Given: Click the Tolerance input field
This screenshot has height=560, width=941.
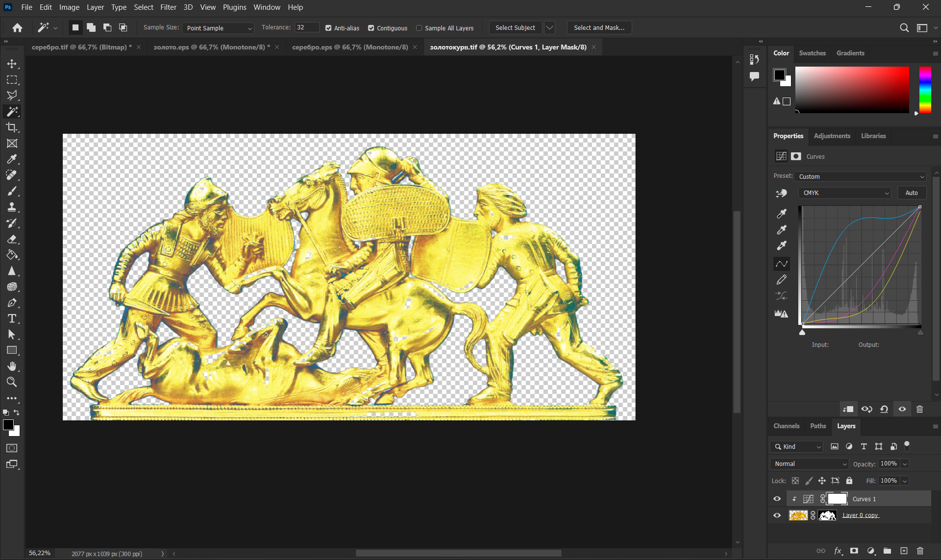Looking at the screenshot, I should [307, 27].
